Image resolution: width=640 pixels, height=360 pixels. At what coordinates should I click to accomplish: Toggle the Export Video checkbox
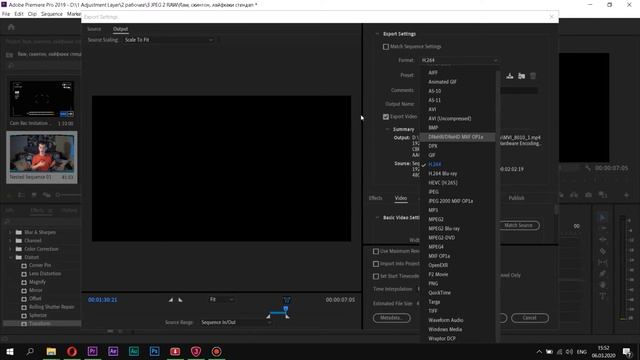[x=386, y=117]
